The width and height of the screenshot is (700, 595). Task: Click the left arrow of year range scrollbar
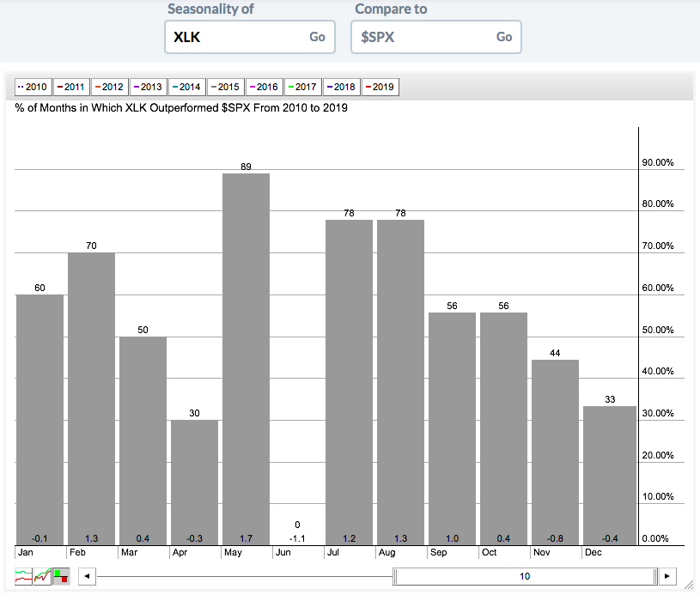pos(86,576)
